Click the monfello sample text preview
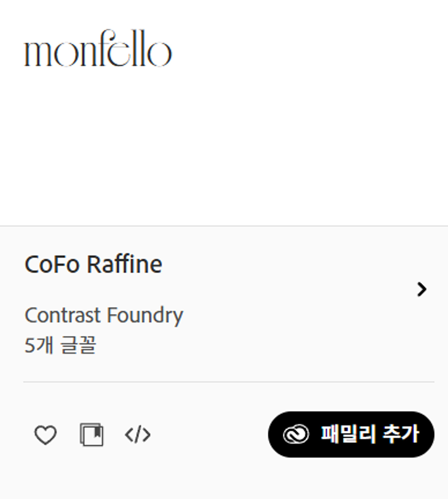Screen dimensions: 448x499 click(98, 49)
